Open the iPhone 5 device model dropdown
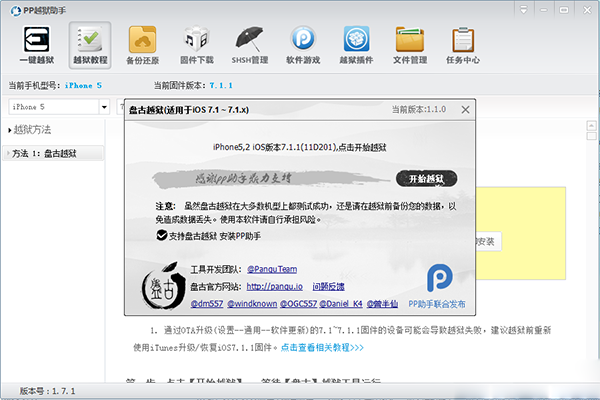The width and height of the screenshot is (600, 400). coord(105,106)
